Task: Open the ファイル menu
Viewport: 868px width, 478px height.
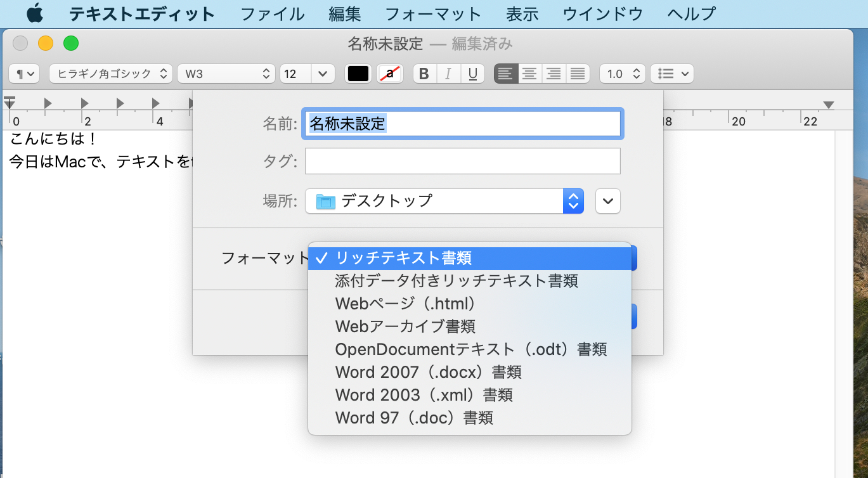Action: (x=273, y=13)
